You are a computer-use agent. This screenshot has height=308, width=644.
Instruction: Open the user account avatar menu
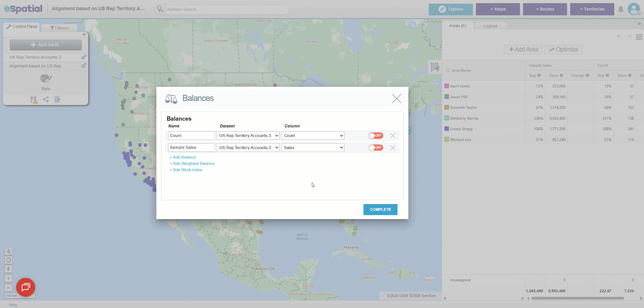634,9
